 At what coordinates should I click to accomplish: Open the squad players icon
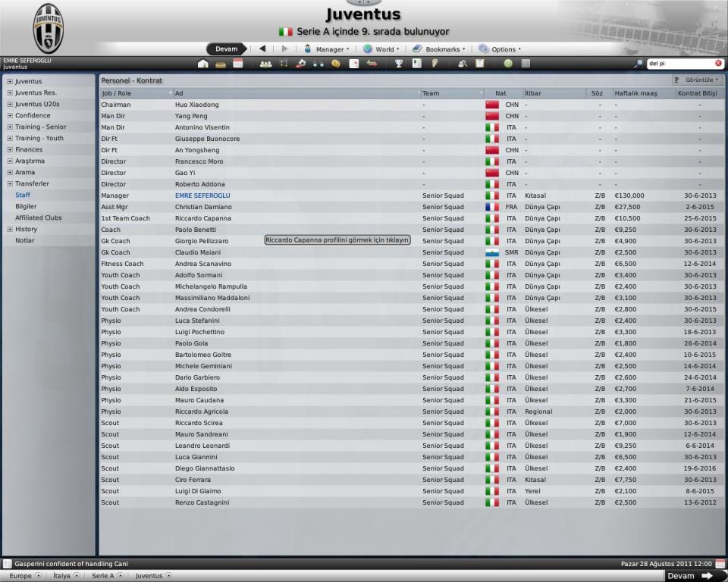click(265, 64)
